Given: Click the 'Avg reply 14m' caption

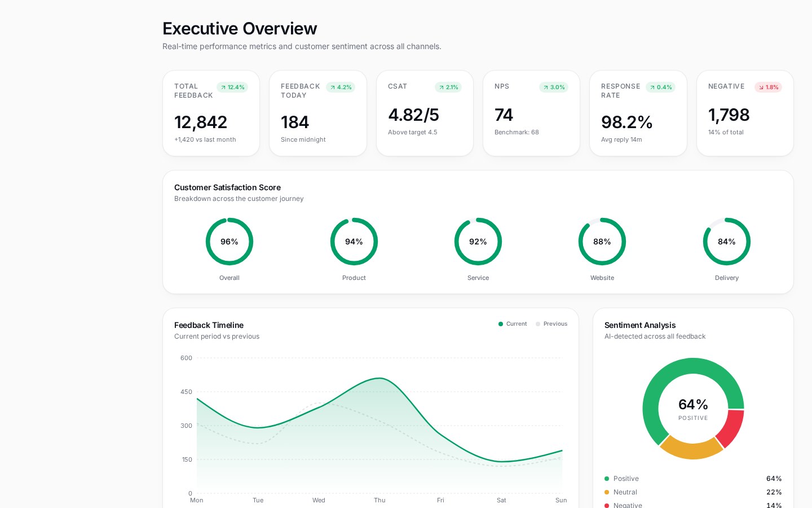Looking at the screenshot, I should click(621, 139).
